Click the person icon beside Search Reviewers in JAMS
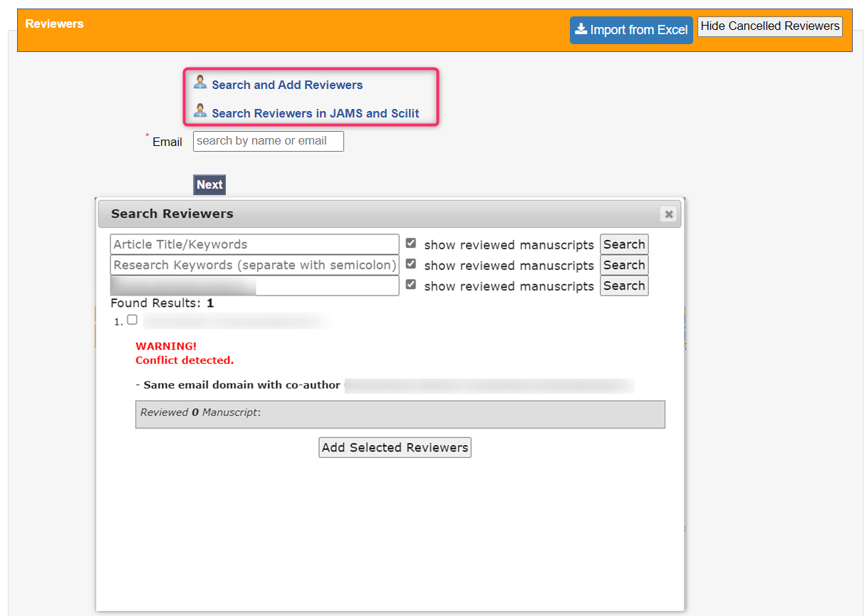The height and width of the screenshot is (616, 867). 200,111
